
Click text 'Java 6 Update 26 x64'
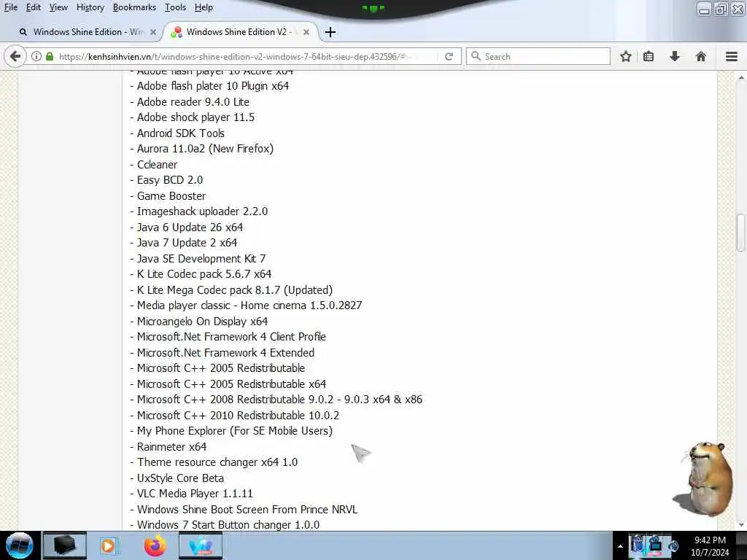(x=190, y=227)
